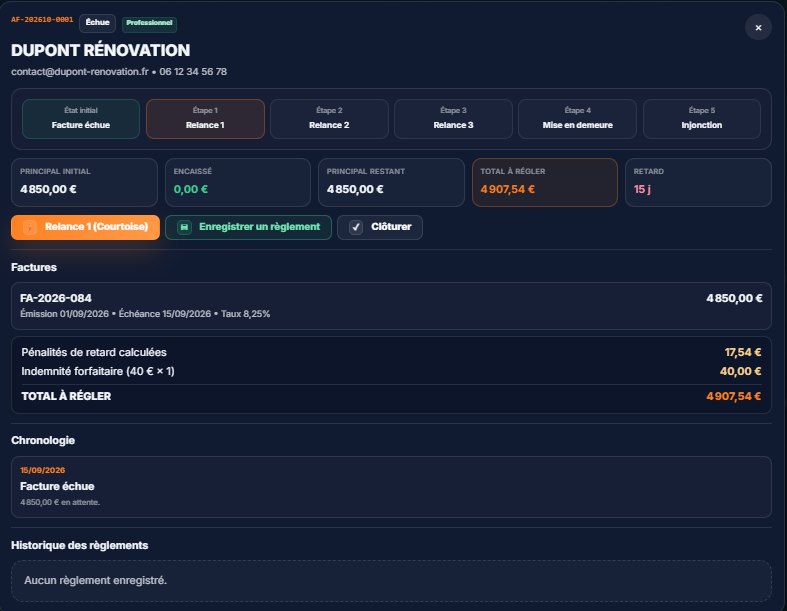Screen dimensions: 787x611
Task: Click invoice amount 4 850,00 € on FA-2026-084
Action: point(734,299)
